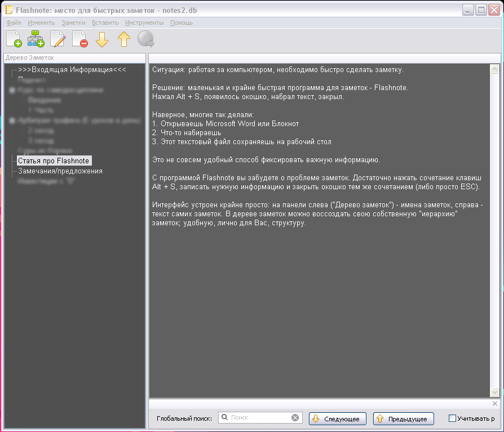Viewport: 504px width, 432px height.
Task: Open the Заметки menu
Action: (74, 23)
